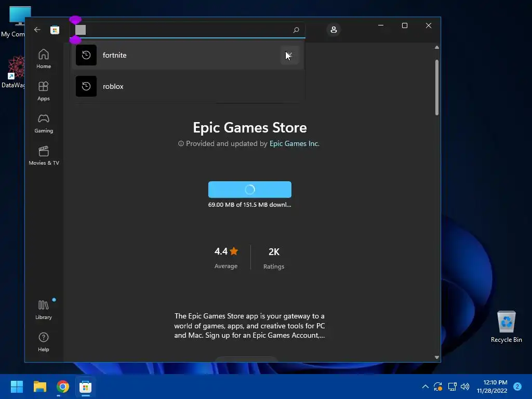Open the notification badge showing 2

point(517,387)
